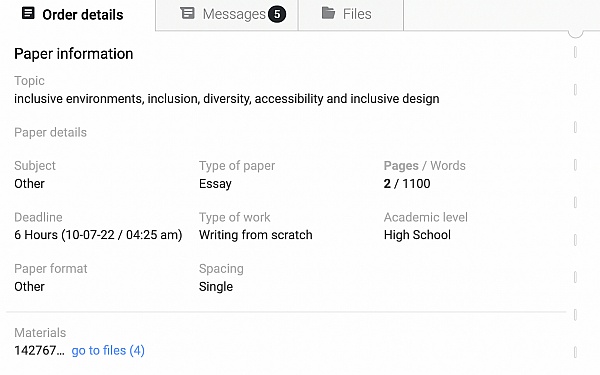
Task: Click the deadline value 6 Hours (10-07-22)
Action: (x=98, y=235)
